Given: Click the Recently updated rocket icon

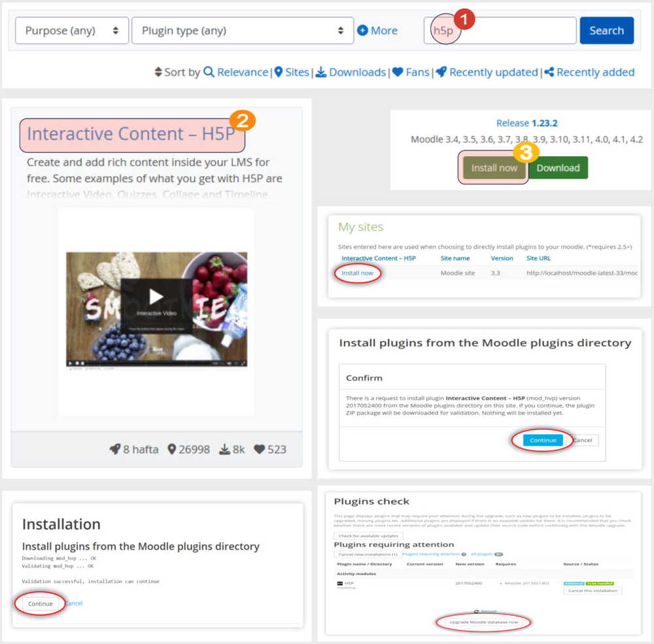Looking at the screenshot, I should point(441,72).
